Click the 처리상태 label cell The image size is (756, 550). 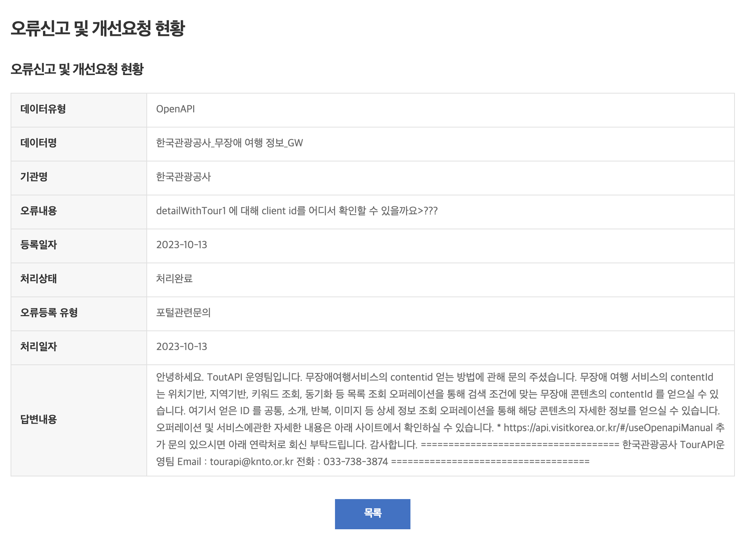(x=79, y=280)
